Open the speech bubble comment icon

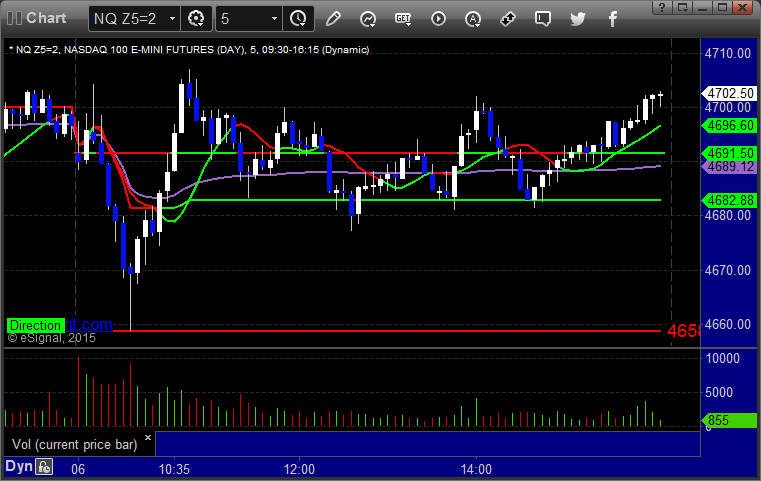tap(543, 18)
